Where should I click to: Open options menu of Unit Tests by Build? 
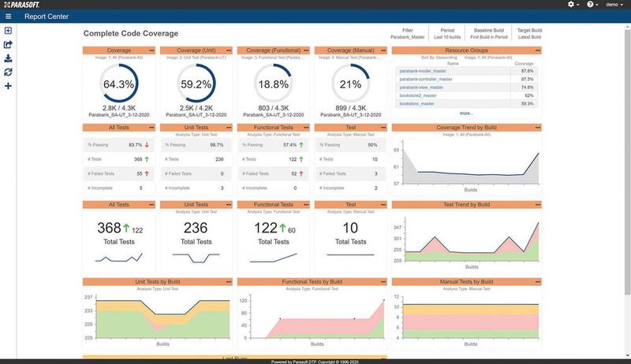[x=229, y=281]
